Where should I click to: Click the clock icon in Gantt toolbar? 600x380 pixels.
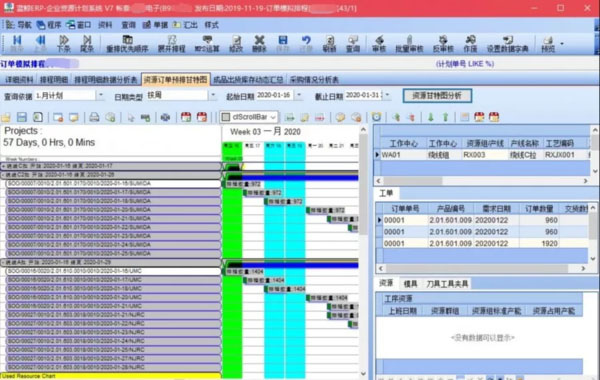(x=377, y=117)
